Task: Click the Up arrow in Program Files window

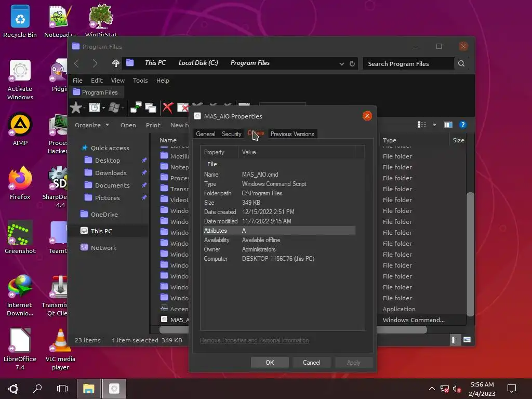Action: click(x=115, y=63)
